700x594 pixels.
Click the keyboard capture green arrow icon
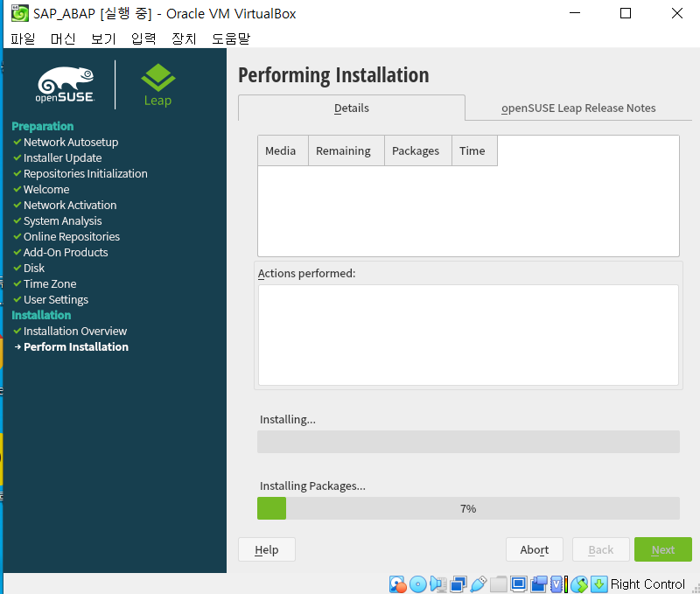[x=599, y=584]
